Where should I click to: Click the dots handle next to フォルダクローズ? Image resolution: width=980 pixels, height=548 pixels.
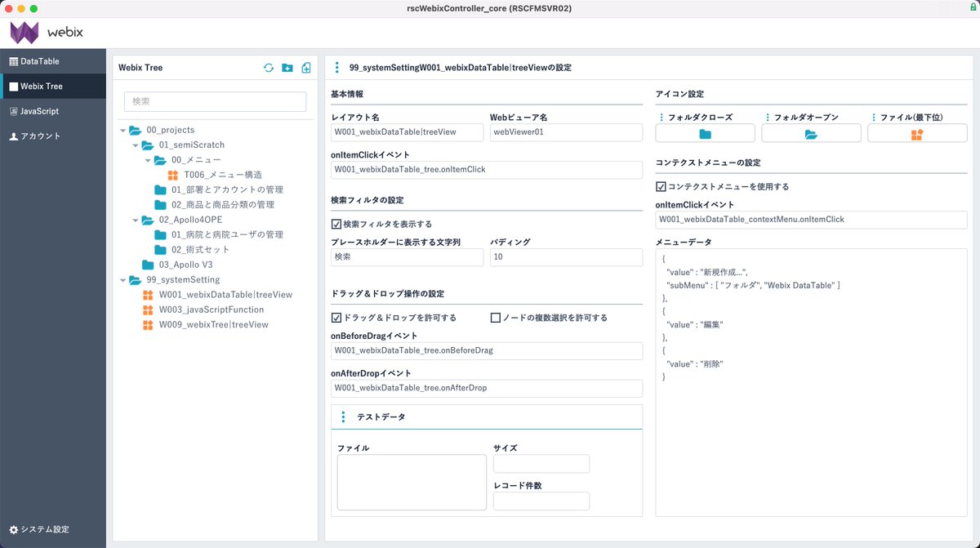tap(661, 118)
